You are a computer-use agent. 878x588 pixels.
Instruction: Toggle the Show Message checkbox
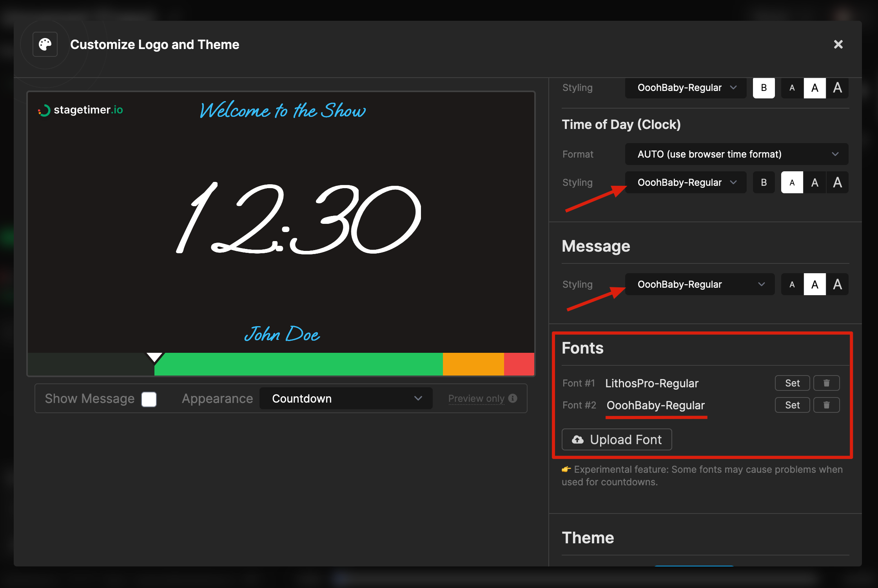(149, 399)
